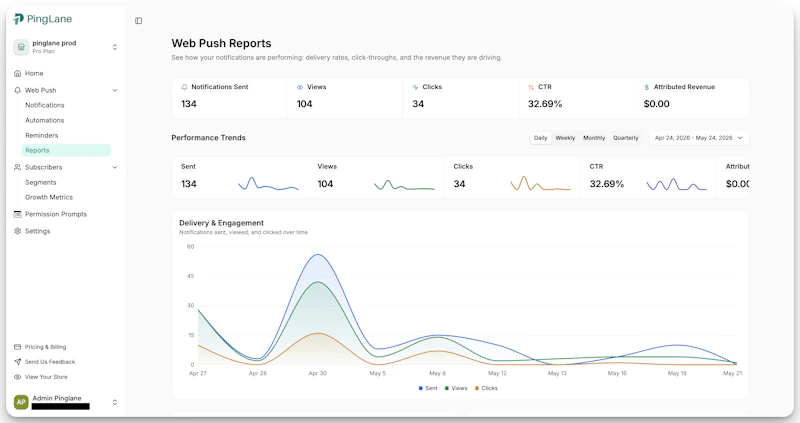Click the Clicks orange sparkline chart
Image resolution: width=800 pixels, height=423 pixels.
540,183
